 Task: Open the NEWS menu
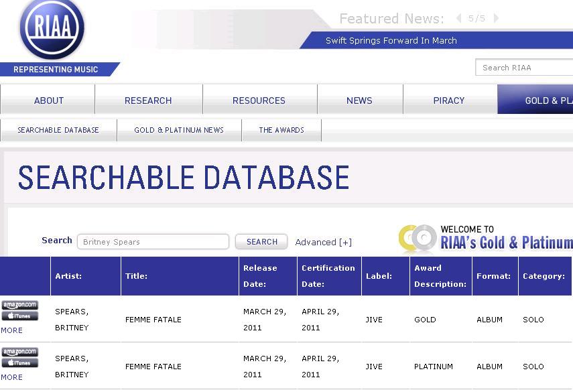tap(360, 99)
